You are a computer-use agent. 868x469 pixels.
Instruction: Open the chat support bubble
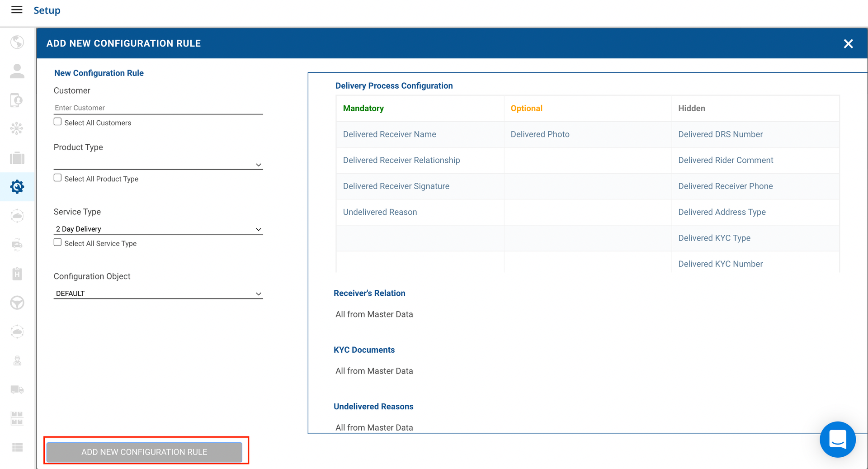coord(837,439)
